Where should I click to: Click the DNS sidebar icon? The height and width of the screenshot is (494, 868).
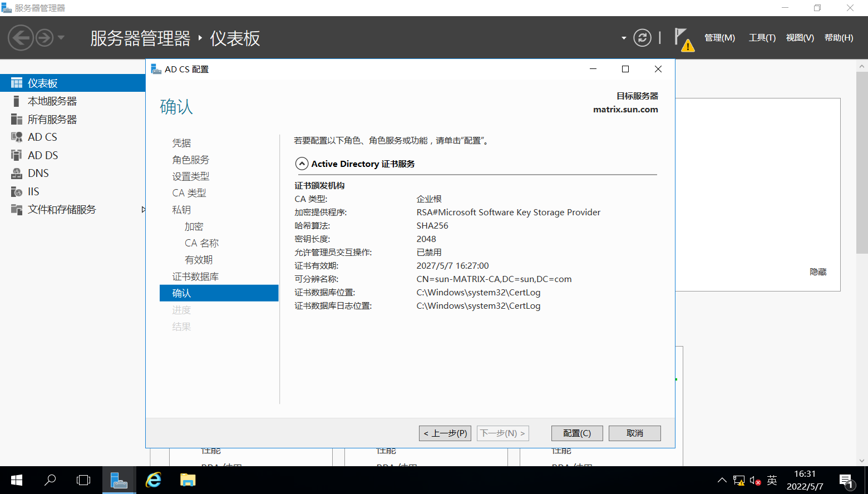coord(17,173)
